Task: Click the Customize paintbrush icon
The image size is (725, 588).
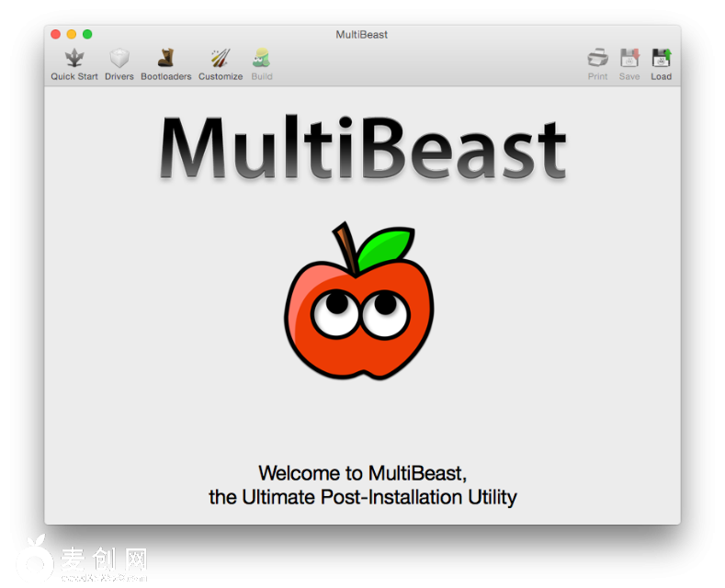Action: pyautogui.click(x=221, y=58)
